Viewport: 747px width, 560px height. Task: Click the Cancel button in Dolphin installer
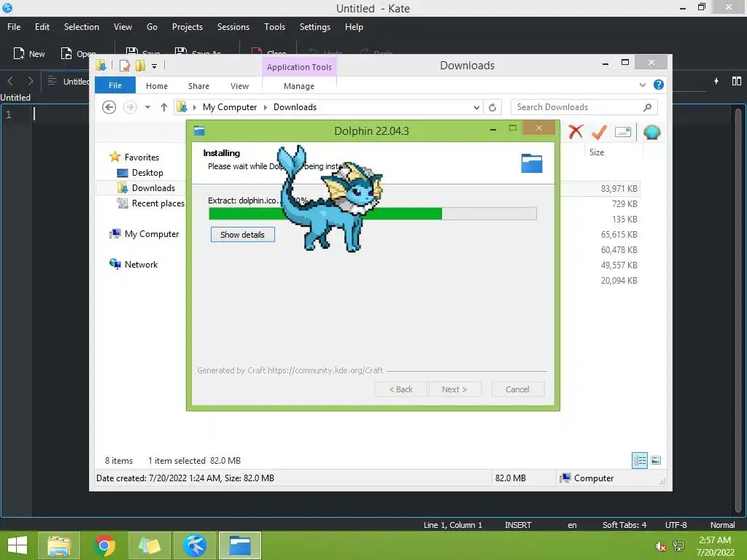pos(517,389)
